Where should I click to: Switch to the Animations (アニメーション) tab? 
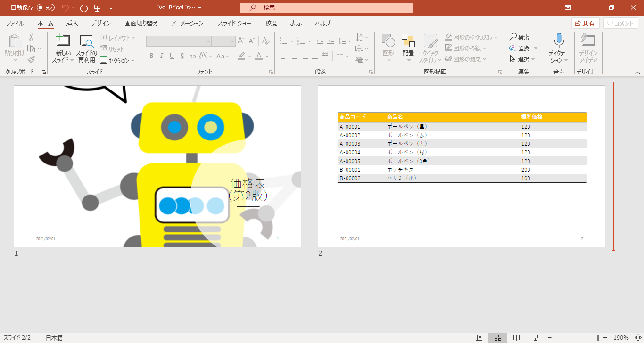click(187, 23)
